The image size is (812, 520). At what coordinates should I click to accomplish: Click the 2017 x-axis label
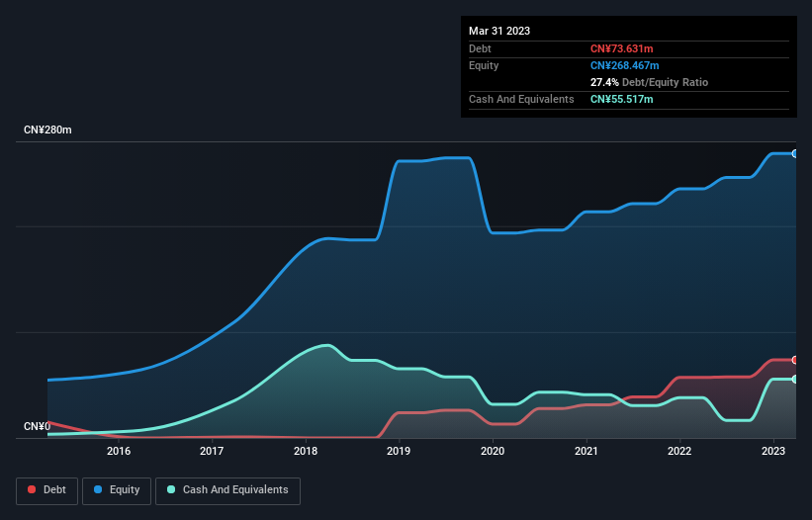point(212,451)
